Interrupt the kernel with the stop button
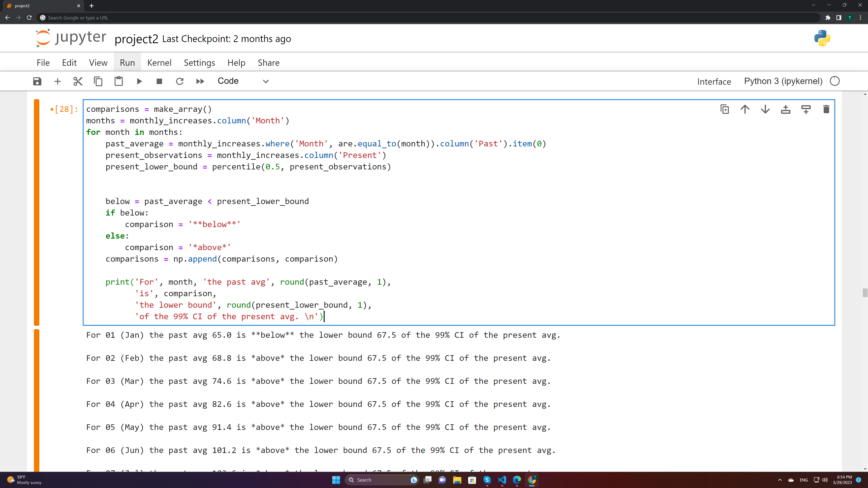The width and height of the screenshot is (868, 488). (159, 81)
